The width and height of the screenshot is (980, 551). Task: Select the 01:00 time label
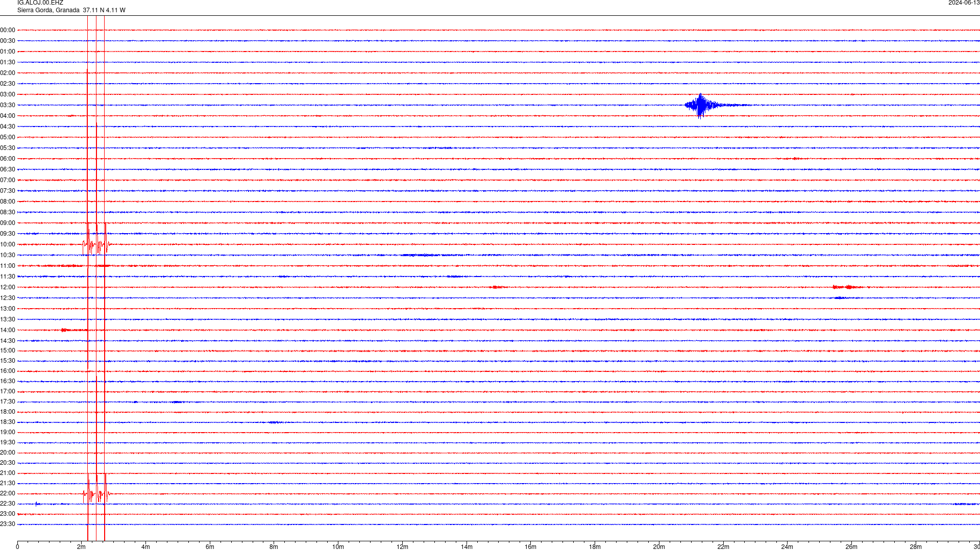(8, 52)
